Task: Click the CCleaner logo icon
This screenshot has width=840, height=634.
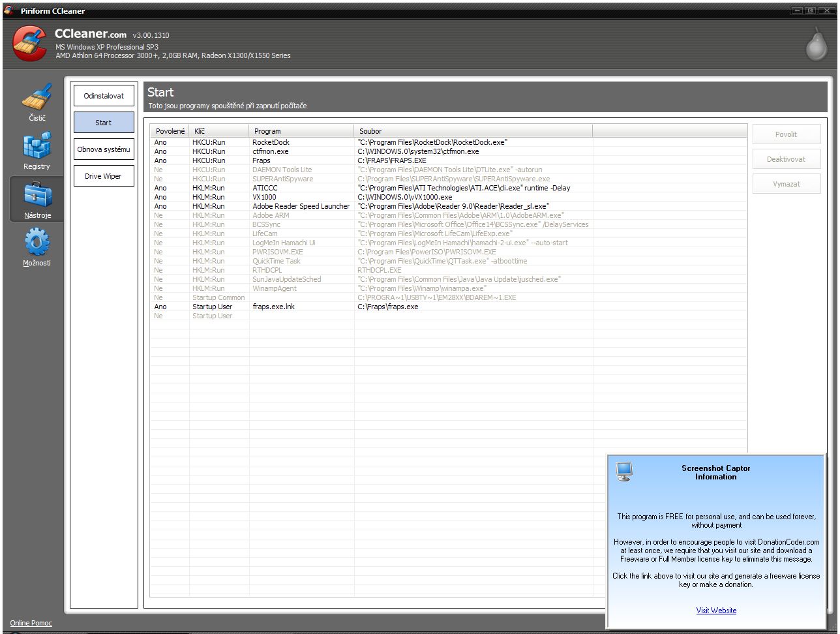Action: (x=30, y=43)
